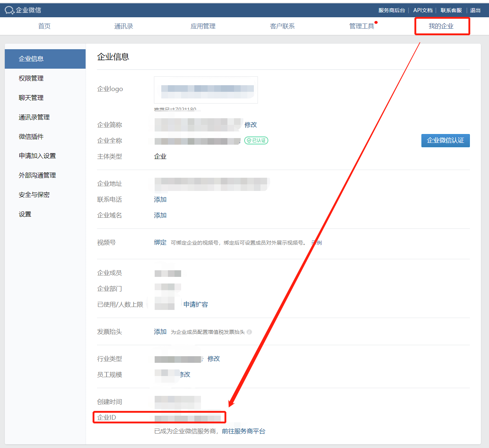Viewport: 489px width, 448px height.
Task: Click 添加 for 联系电话
Action: 160,199
